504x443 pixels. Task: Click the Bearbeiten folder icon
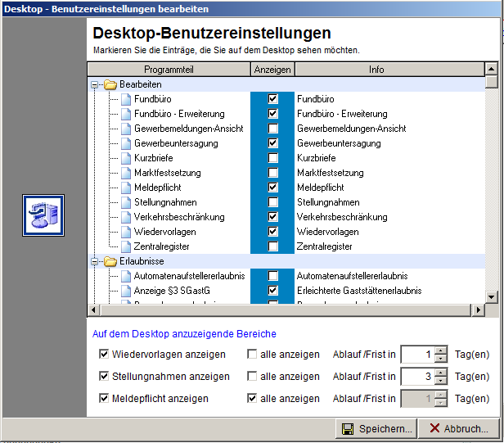pyautogui.click(x=110, y=84)
